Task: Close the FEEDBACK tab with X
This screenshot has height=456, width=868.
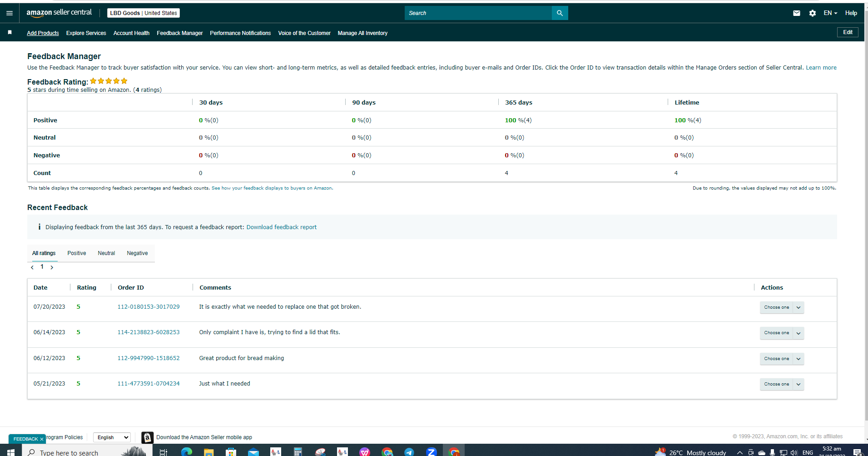Action: point(41,439)
